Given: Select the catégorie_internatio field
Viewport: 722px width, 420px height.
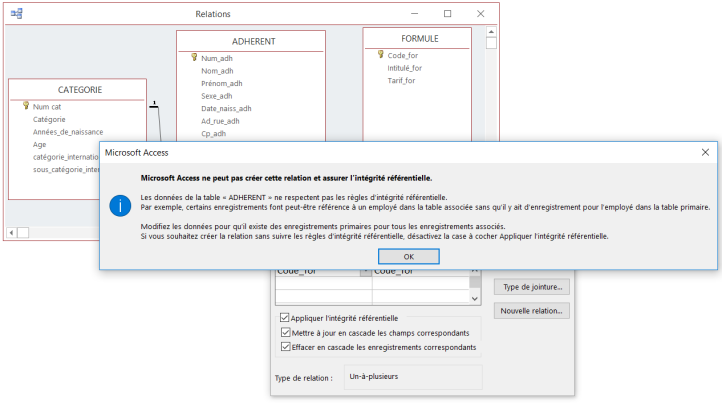Looking at the screenshot, I should 66,157.
